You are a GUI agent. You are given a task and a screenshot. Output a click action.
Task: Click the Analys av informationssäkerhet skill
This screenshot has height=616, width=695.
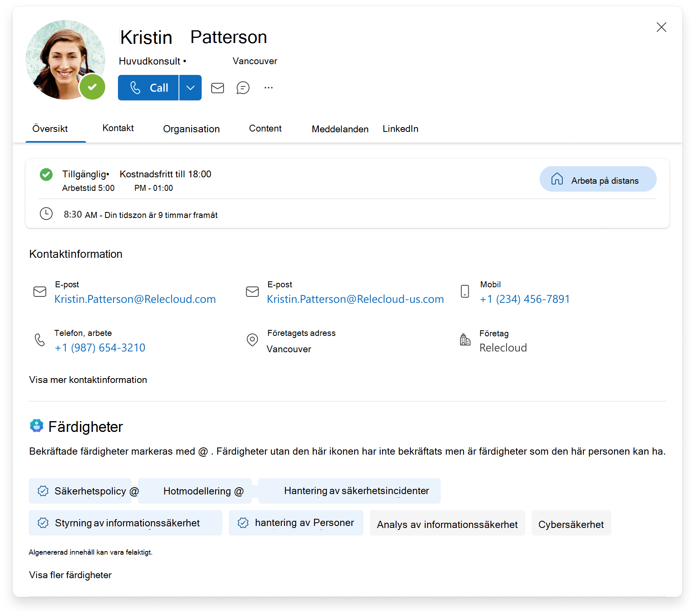448,523
